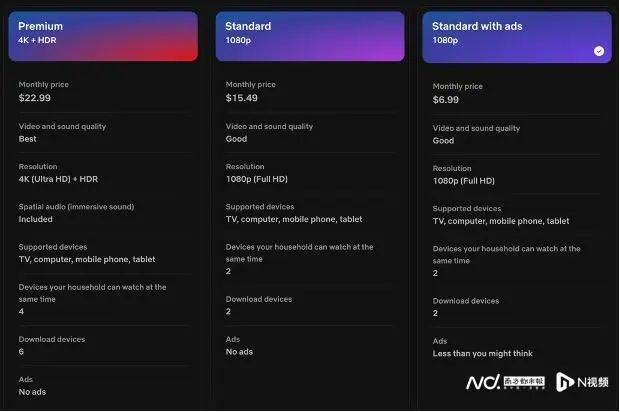Click Premium's simultaneous devices value 4

[21, 311]
